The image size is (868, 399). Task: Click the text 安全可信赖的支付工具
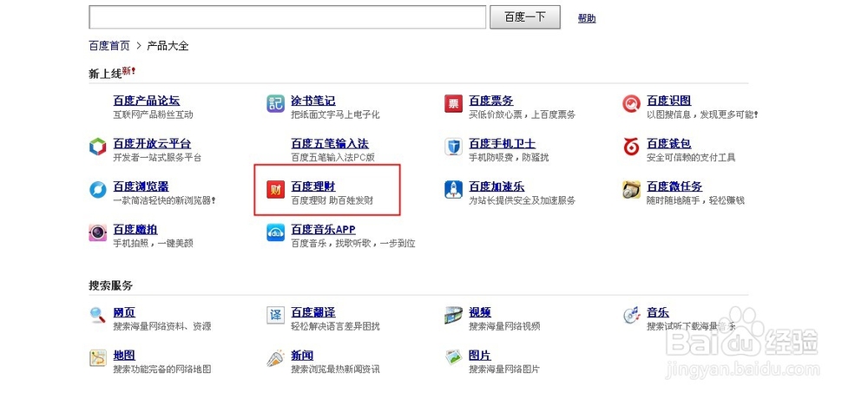[x=691, y=158]
